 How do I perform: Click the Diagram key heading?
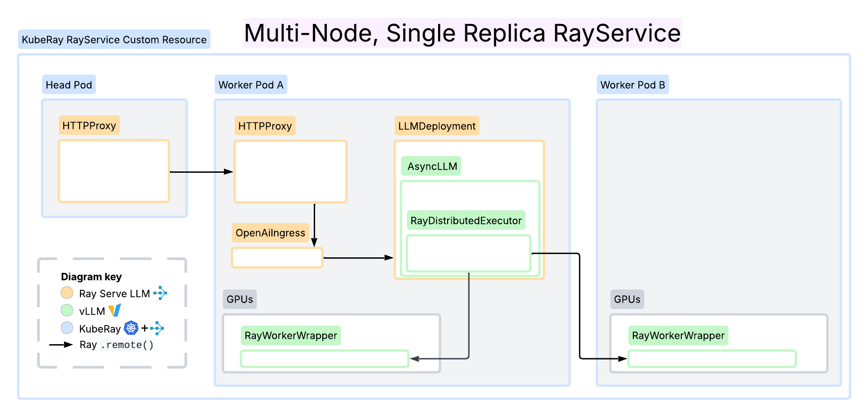[x=91, y=276]
